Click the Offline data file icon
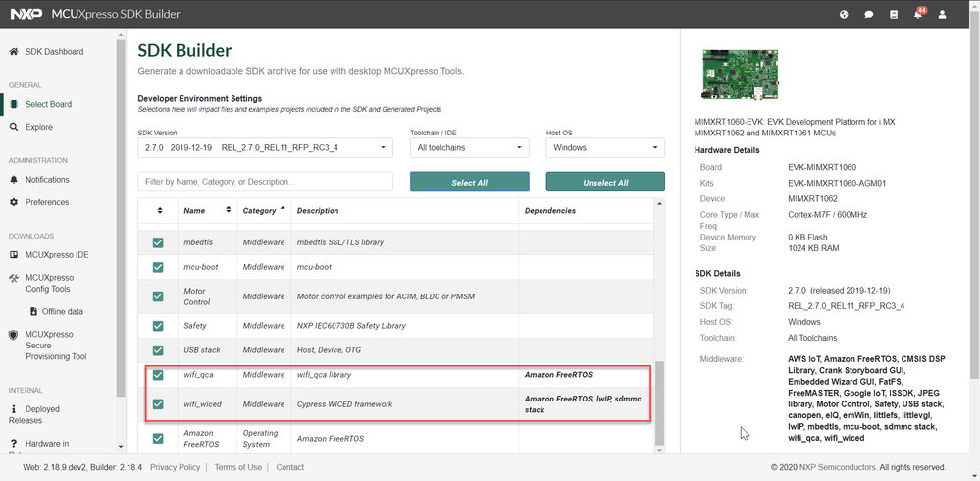Screen dimensions: 980x481 tap(34, 311)
